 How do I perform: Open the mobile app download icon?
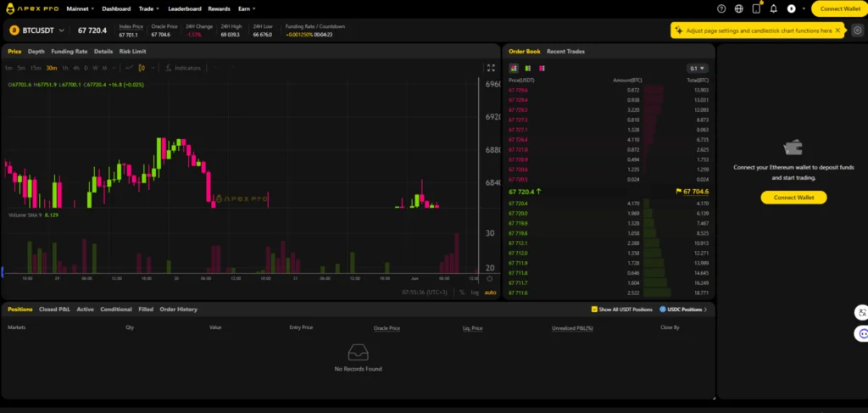(x=756, y=8)
